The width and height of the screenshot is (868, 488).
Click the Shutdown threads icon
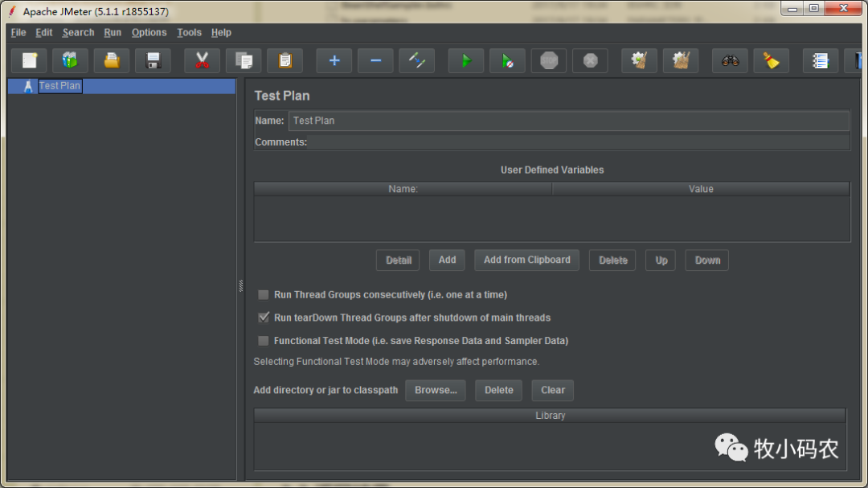pyautogui.click(x=590, y=60)
